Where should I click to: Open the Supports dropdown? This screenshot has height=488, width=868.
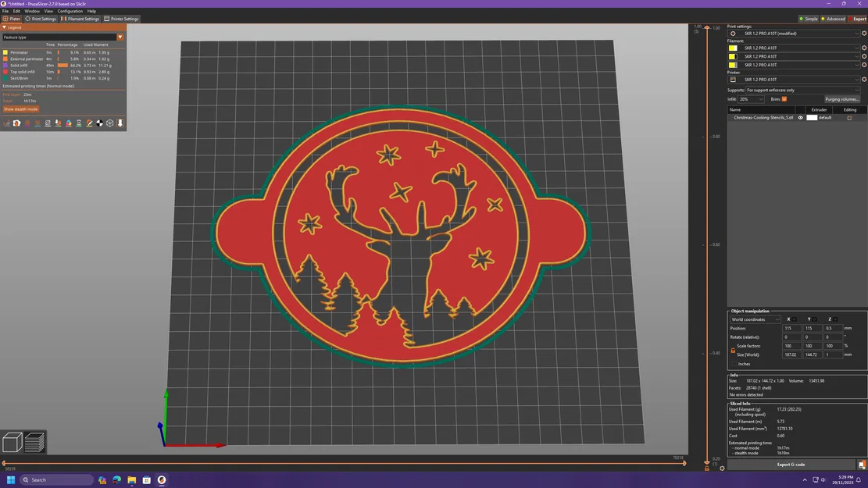802,91
